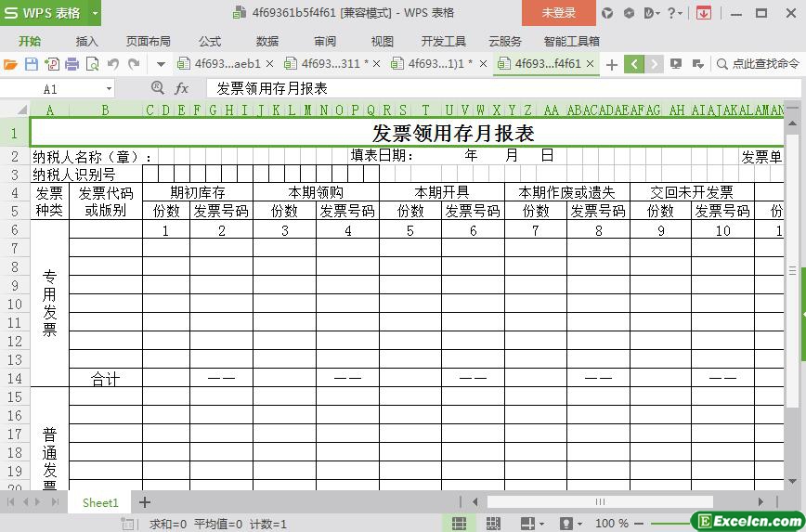Add a new worksheet with plus button
This screenshot has width=806, height=532.
click(145, 502)
